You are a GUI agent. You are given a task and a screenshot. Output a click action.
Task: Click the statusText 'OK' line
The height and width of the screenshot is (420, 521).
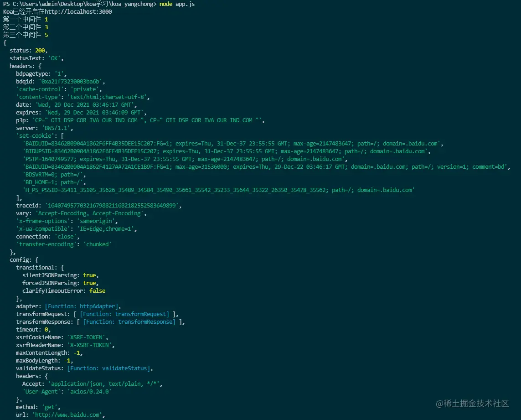[x=36, y=58]
